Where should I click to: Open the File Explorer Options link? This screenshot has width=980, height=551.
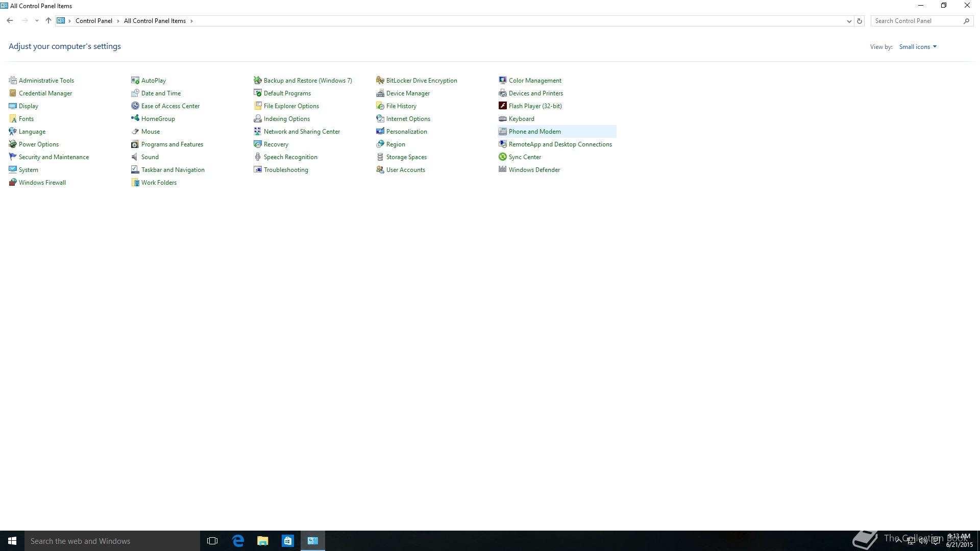click(x=291, y=106)
